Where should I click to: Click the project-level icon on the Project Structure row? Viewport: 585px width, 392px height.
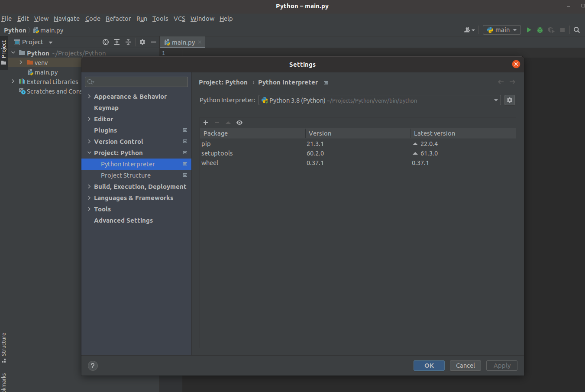point(185,175)
